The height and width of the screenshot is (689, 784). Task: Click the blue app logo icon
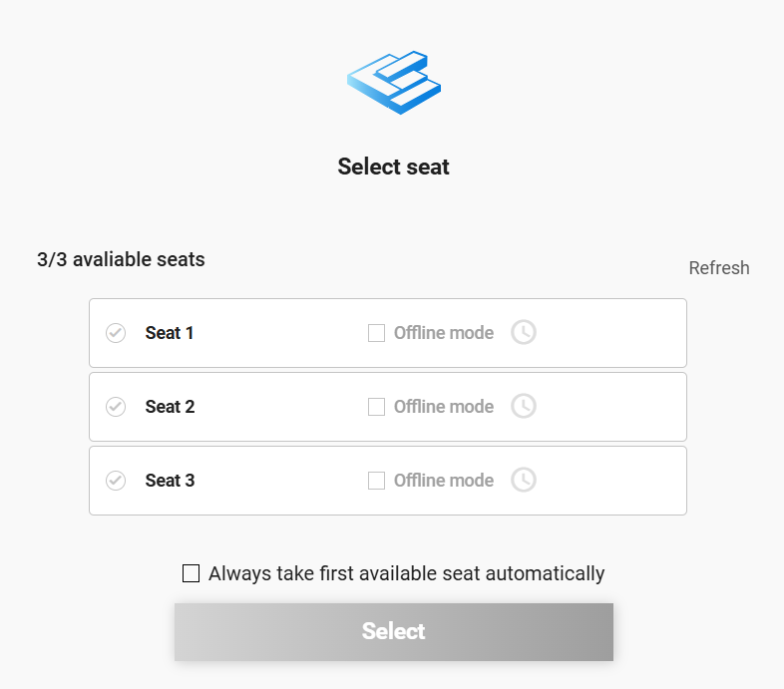pos(394,82)
